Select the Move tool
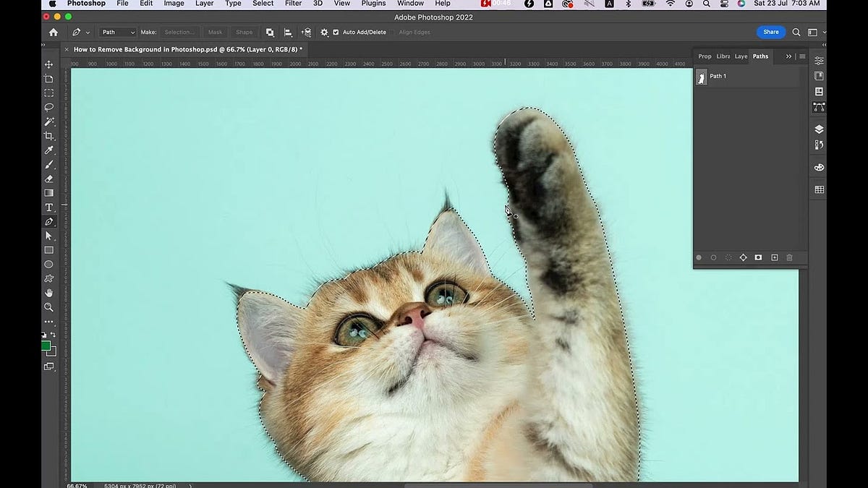 coord(49,64)
